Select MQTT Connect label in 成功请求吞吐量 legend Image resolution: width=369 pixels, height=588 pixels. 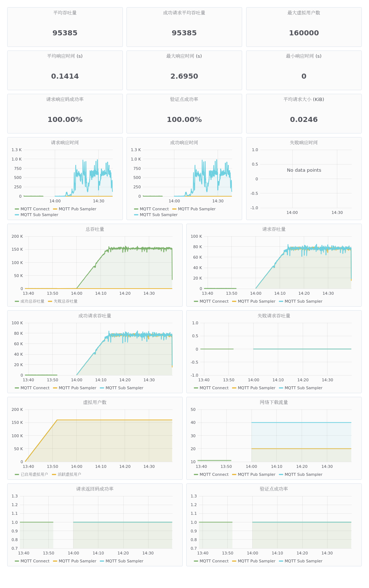click(35, 388)
